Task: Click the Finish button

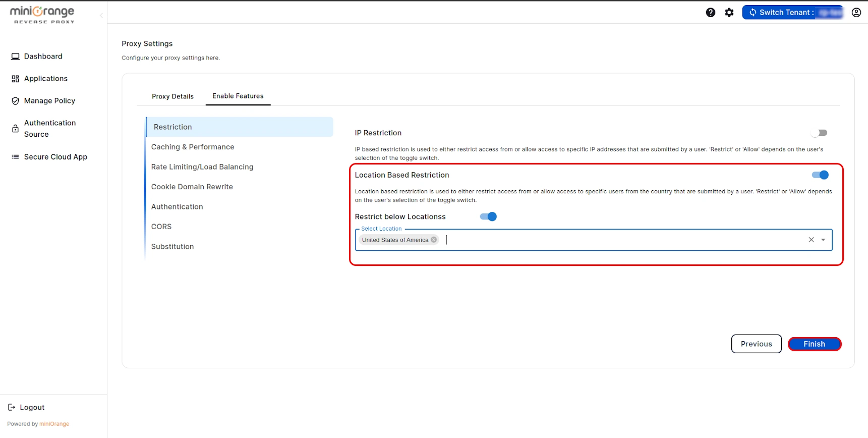Action: click(815, 344)
